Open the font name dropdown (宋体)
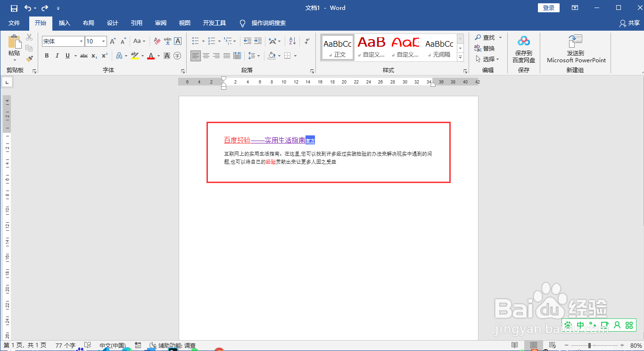644x351 pixels. (82, 42)
